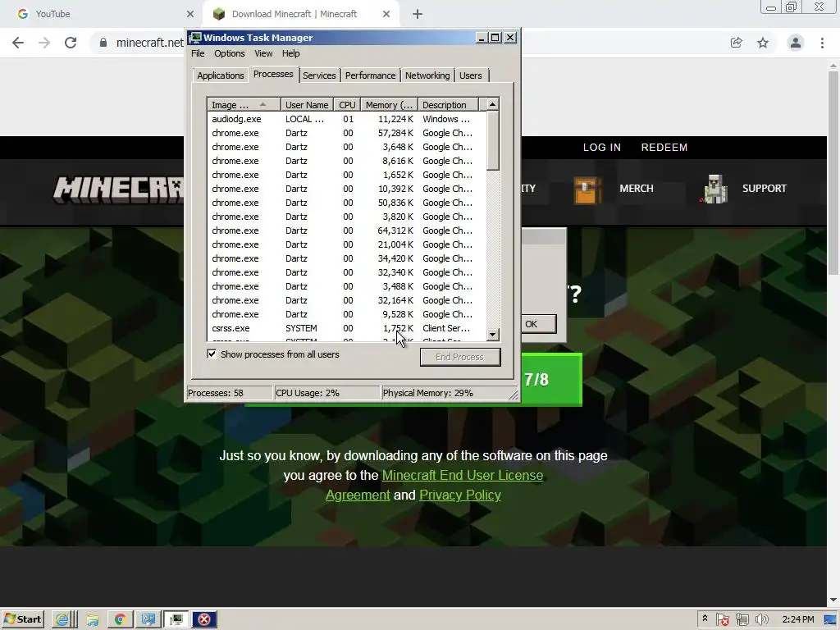840x630 pixels.
Task: Click the network tray icon
Action: tap(742, 619)
